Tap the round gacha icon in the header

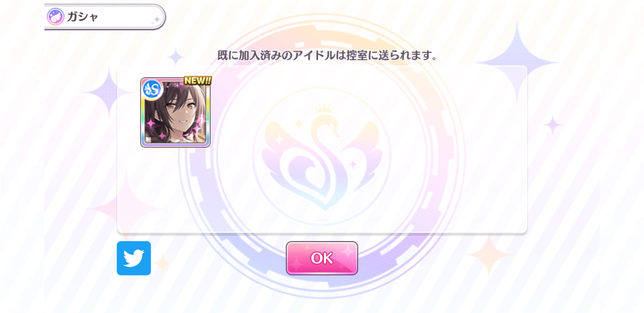tap(55, 17)
